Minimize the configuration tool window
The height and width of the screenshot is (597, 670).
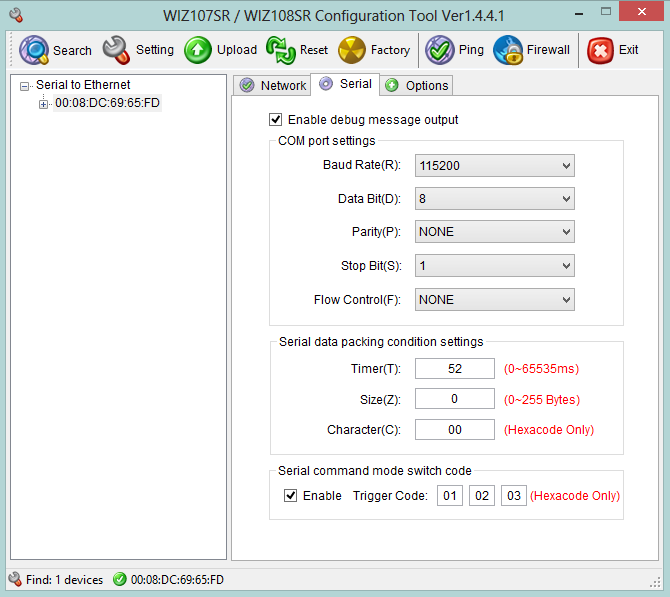click(x=579, y=14)
